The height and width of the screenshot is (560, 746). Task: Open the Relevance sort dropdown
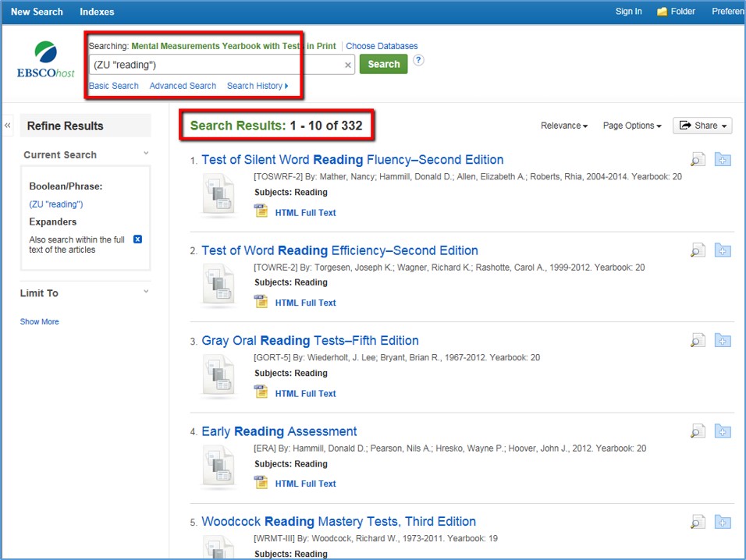564,126
